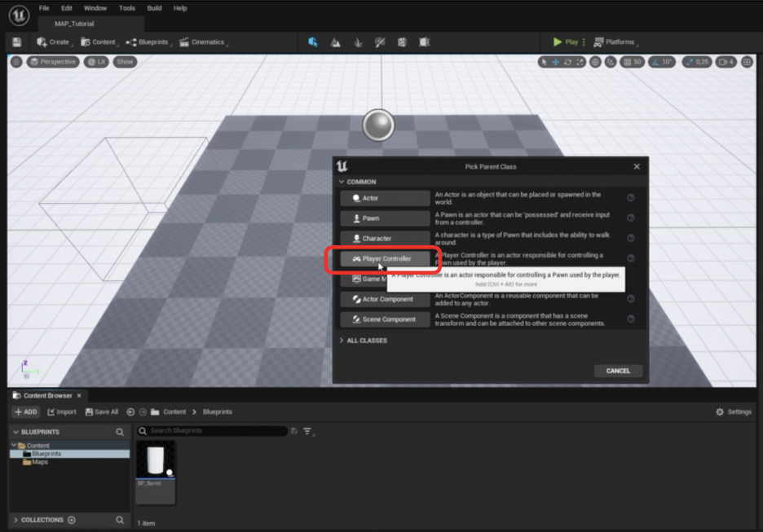Image resolution: width=763 pixels, height=532 pixels.
Task: Change scale snap value 0,25
Action: [702, 62]
